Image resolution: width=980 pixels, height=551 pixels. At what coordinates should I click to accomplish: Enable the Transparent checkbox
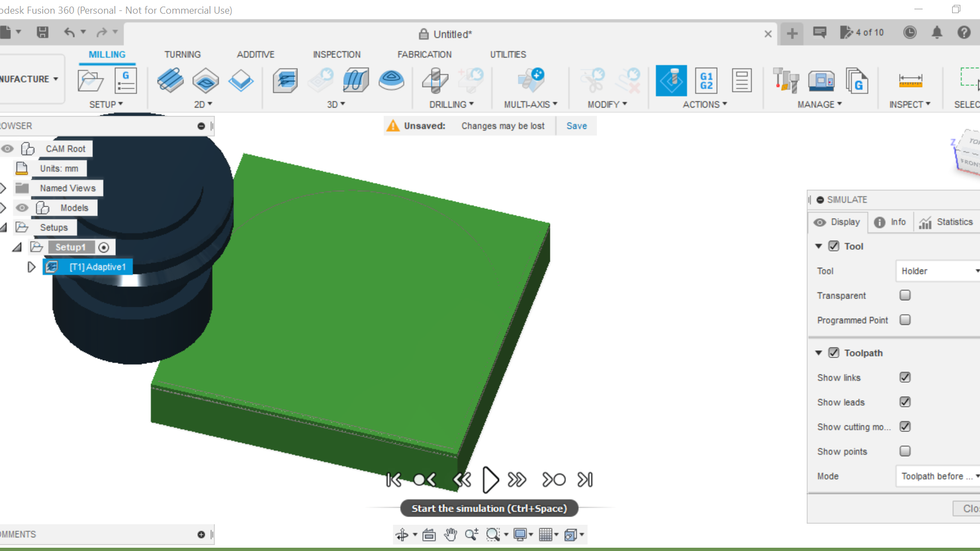(905, 295)
